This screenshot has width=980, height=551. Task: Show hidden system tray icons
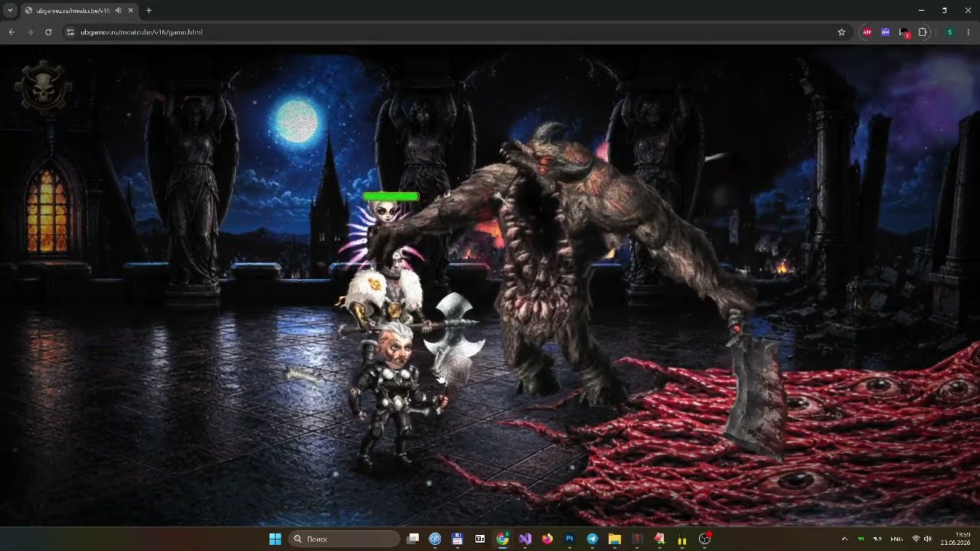click(844, 539)
